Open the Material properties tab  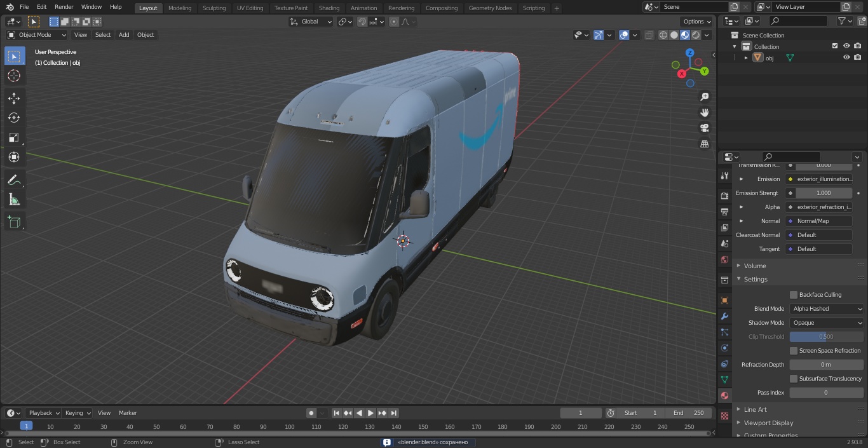click(724, 395)
